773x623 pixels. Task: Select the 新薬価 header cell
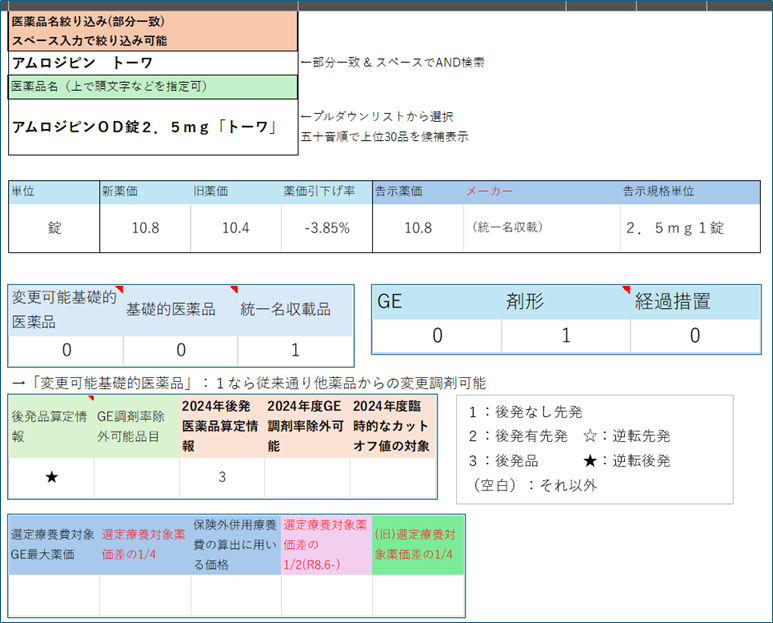tap(145, 192)
